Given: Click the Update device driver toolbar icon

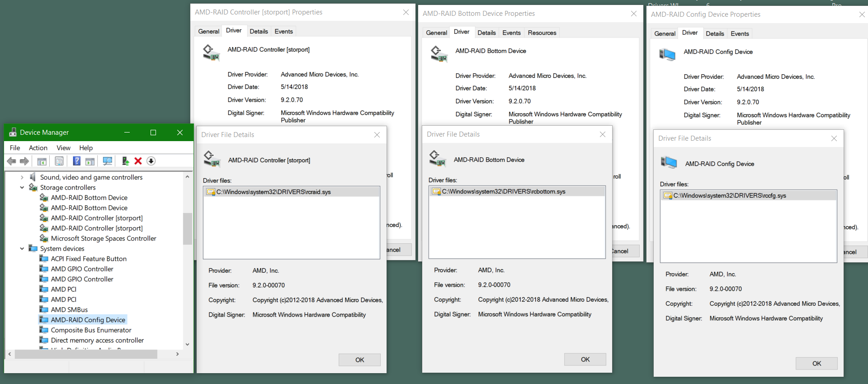Looking at the screenshot, I should [x=125, y=161].
